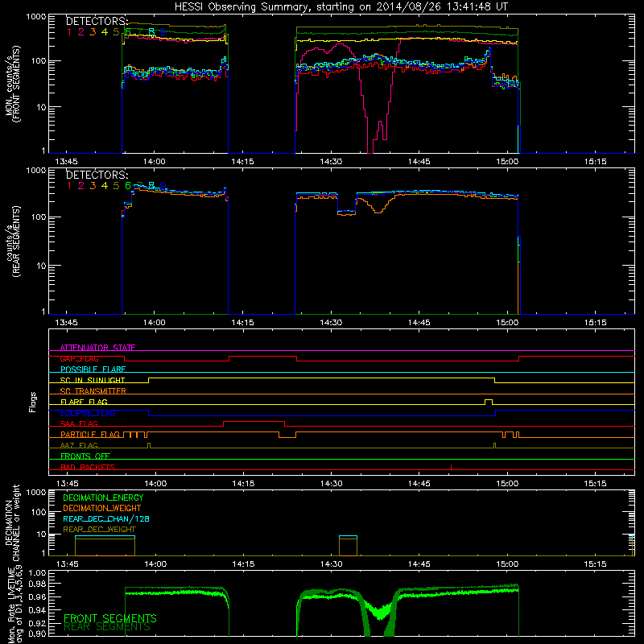Screen dimensions: 644x644
Task: Click the raised pulse on the FLARE_FLAG line
Action: tap(489, 402)
